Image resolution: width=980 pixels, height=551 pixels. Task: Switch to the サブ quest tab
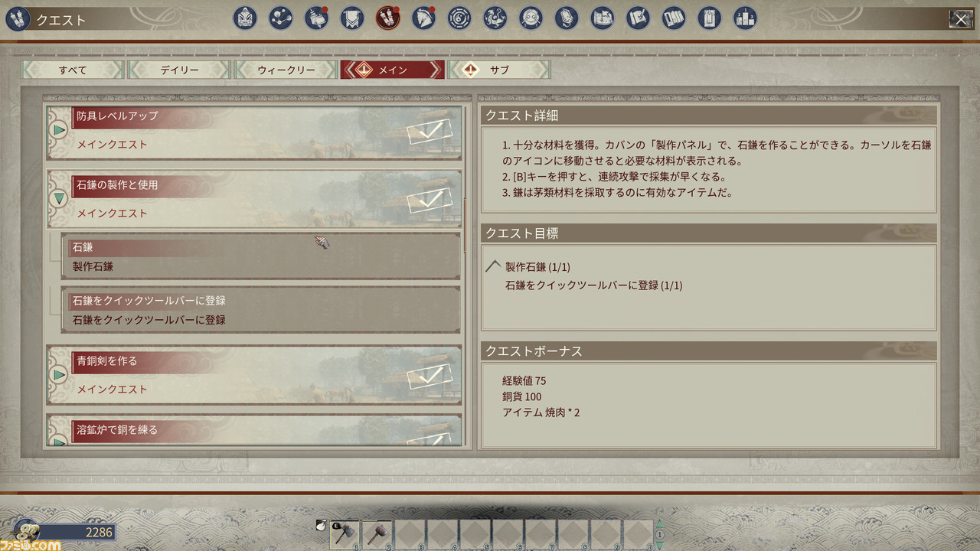499,70
